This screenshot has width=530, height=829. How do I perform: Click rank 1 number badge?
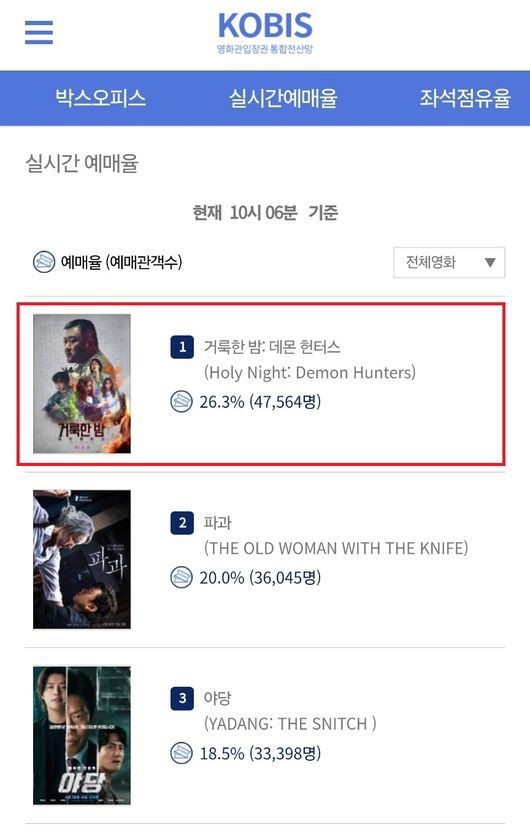(182, 347)
